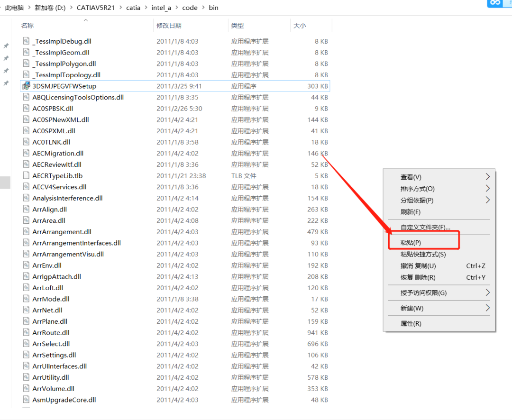Viewport: 512px width, 420px height.
Task: Click the AsmUpgradeCore.dll file icon
Action: tap(27, 400)
